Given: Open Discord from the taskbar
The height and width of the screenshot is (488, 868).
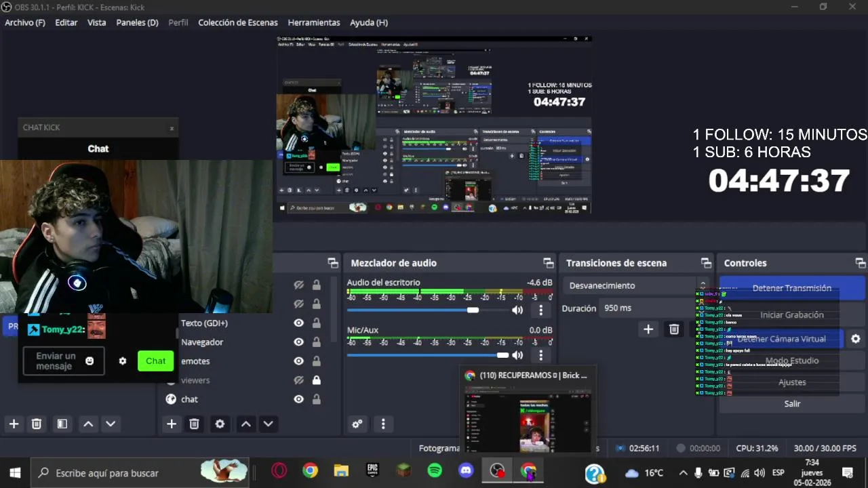Looking at the screenshot, I should tap(466, 471).
